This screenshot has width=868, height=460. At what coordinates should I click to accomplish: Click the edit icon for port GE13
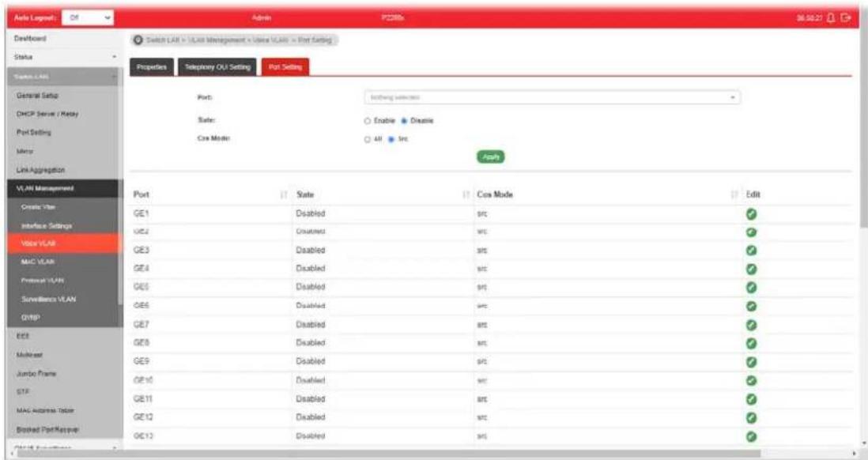(x=751, y=437)
